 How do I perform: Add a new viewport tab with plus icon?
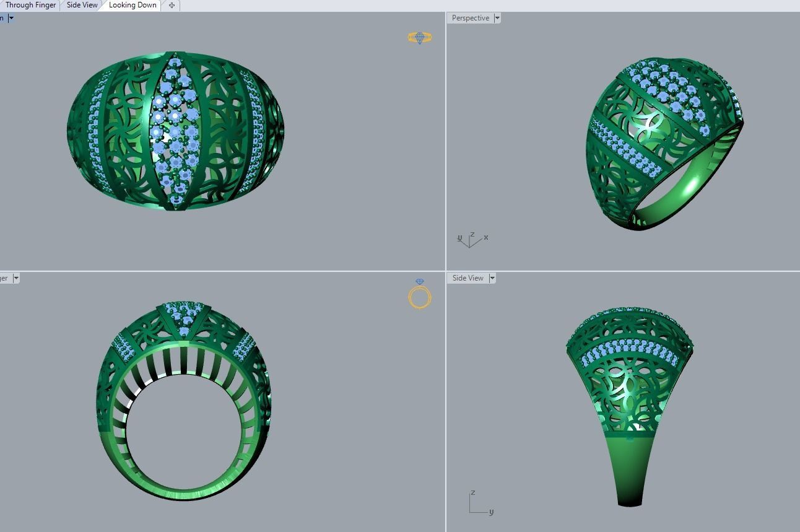coord(172,5)
